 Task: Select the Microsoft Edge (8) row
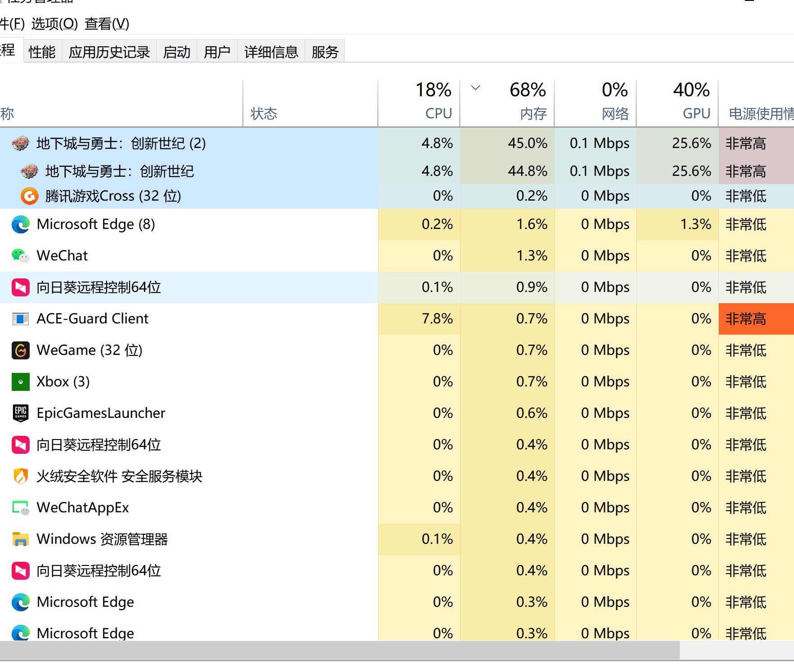click(x=397, y=224)
